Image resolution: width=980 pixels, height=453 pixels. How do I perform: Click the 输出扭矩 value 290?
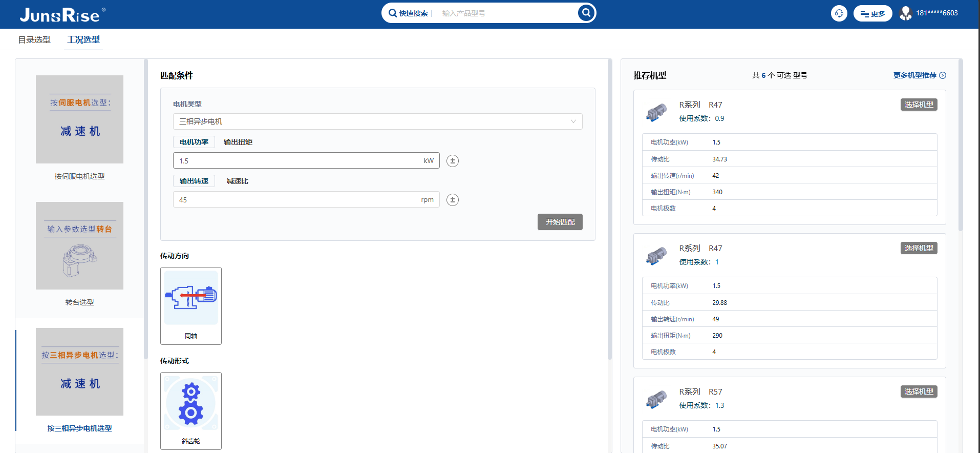(717, 336)
